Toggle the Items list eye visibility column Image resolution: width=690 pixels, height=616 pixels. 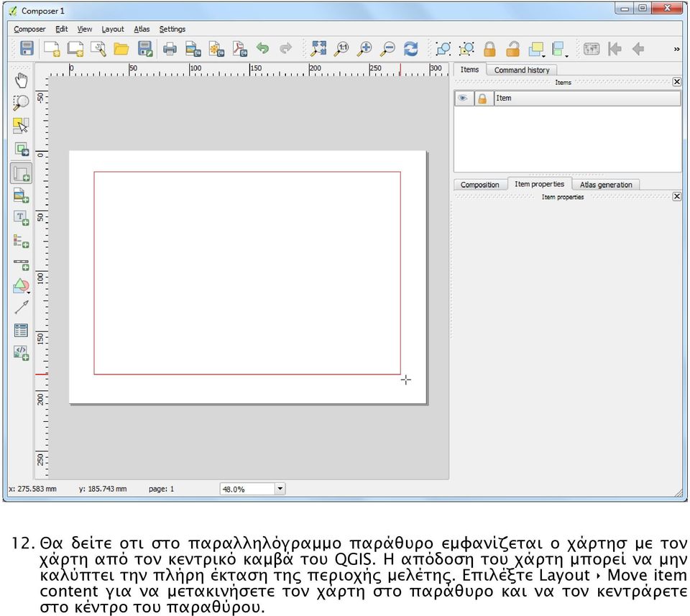coord(464,98)
